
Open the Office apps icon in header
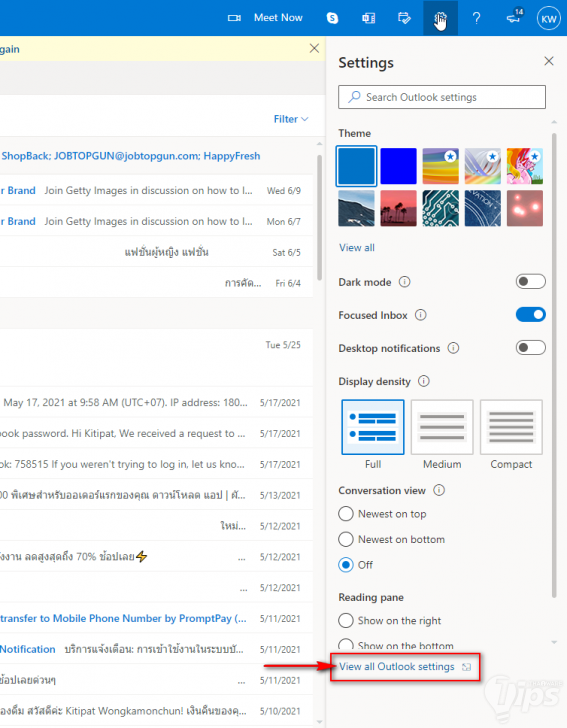pos(368,18)
